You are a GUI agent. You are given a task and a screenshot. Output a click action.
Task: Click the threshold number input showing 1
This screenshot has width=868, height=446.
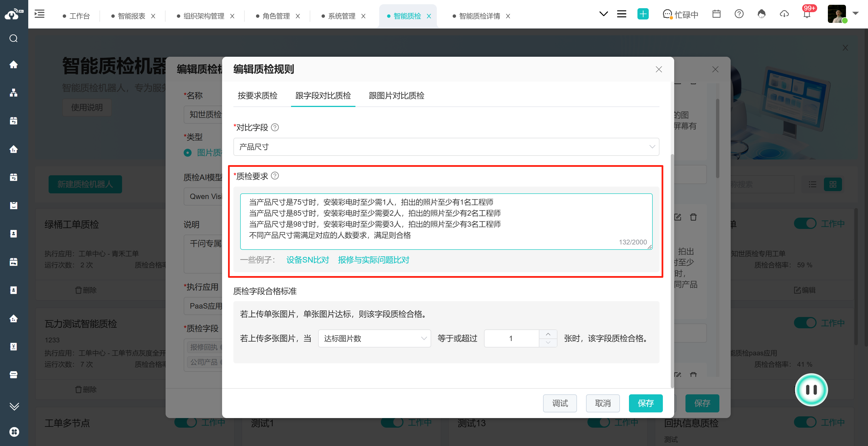pyautogui.click(x=511, y=338)
